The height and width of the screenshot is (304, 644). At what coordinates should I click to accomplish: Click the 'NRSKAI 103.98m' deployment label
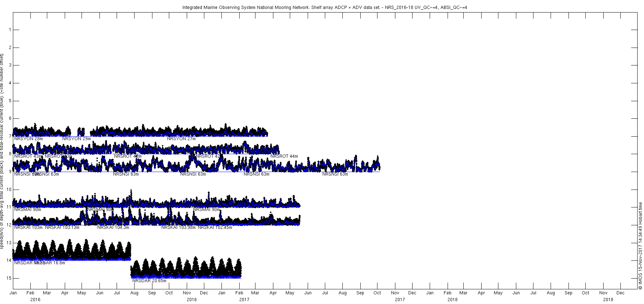pyautogui.click(x=179, y=227)
